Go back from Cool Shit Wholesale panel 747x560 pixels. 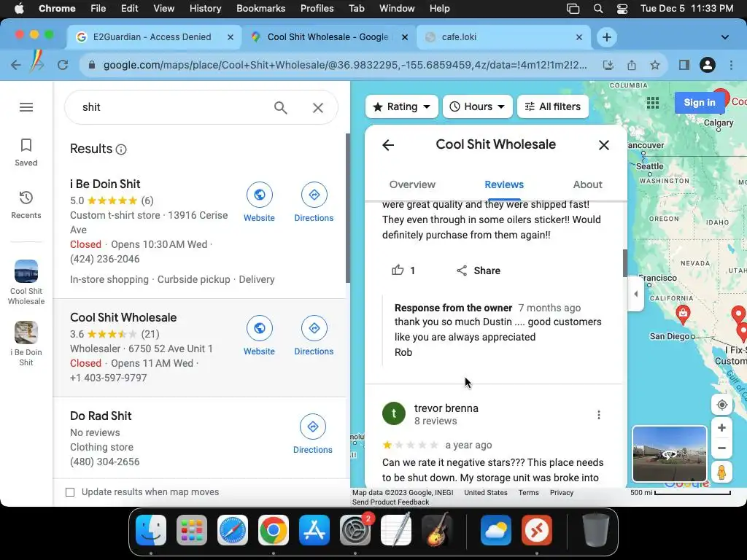(x=388, y=145)
